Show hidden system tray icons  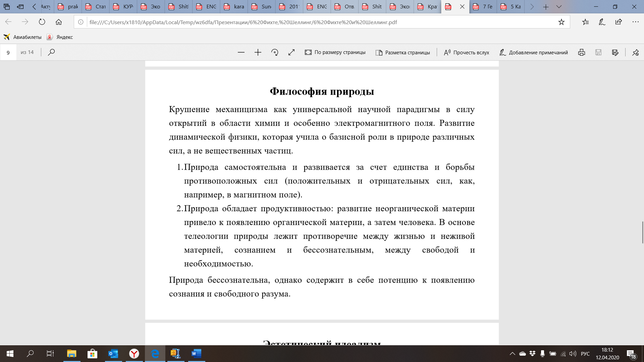(x=512, y=354)
